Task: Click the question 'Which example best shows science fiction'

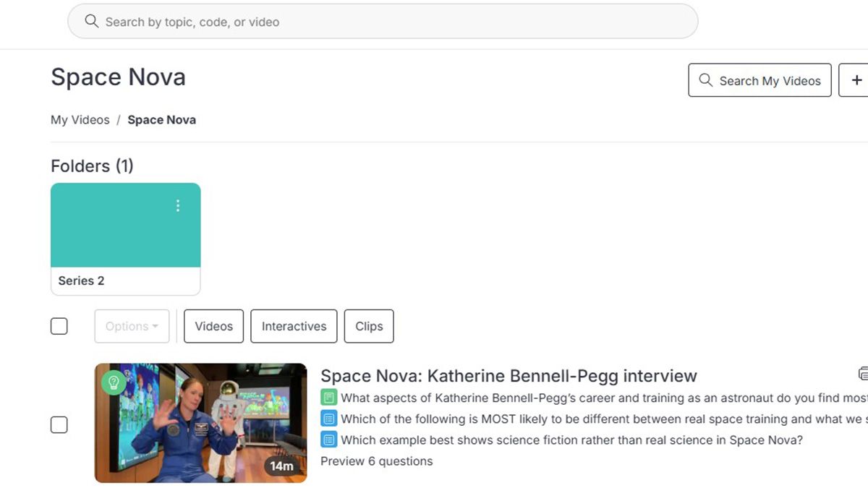Action: 572,440
